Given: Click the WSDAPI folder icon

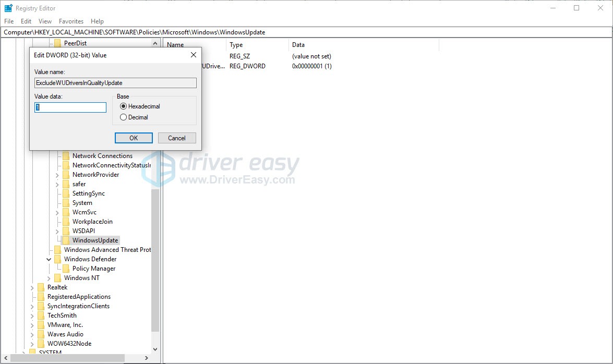Looking at the screenshot, I should (x=67, y=230).
